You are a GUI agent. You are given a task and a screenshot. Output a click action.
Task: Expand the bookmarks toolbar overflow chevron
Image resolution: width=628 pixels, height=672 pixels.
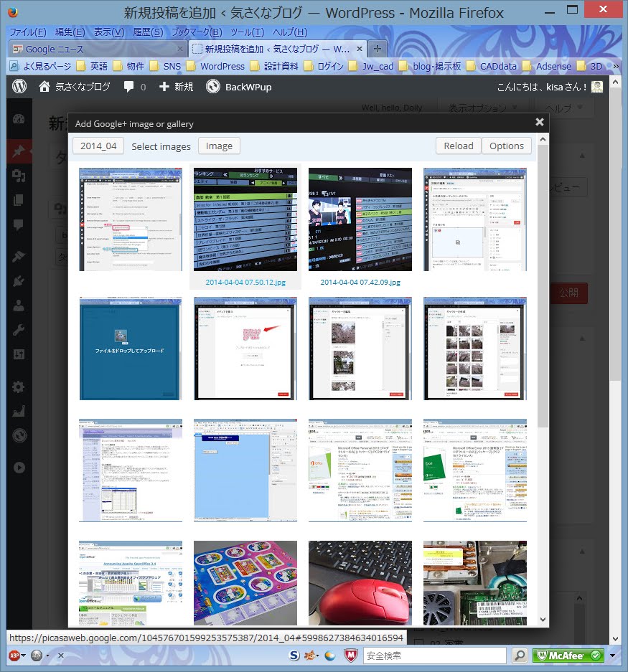616,66
